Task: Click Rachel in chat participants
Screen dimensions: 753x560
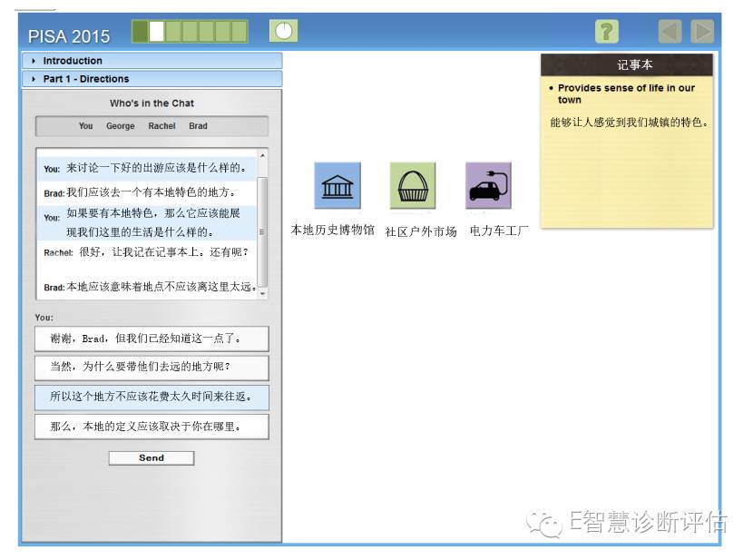Action: (161, 126)
